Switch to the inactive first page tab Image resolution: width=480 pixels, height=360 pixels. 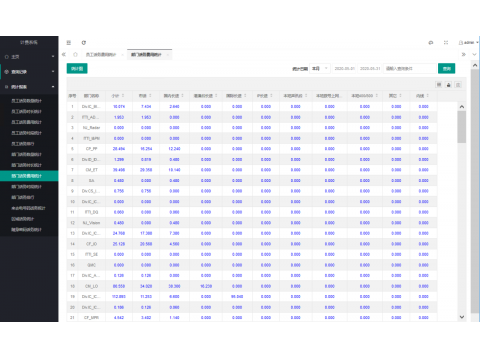point(101,55)
